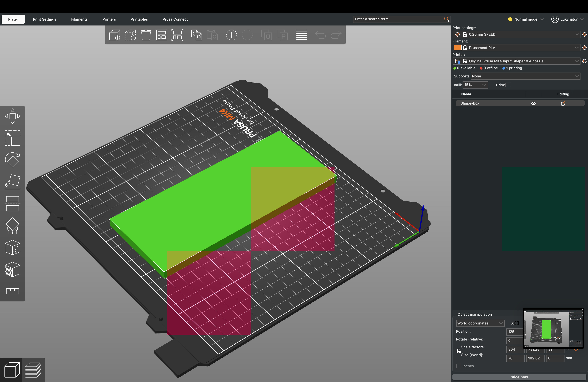
Task: Click the Delete all toolbar icon
Action: [x=146, y=35]
